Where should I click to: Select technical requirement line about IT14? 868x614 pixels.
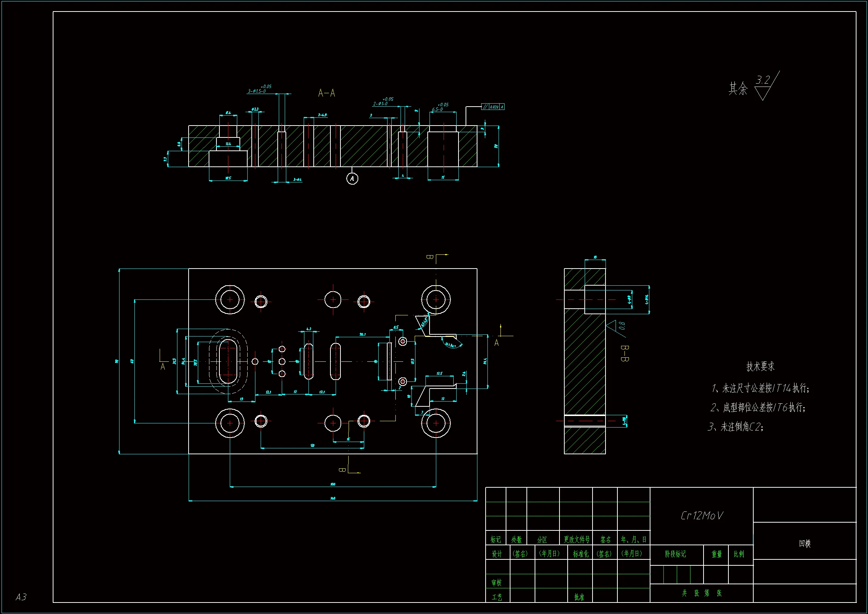[x=760, y=388]
